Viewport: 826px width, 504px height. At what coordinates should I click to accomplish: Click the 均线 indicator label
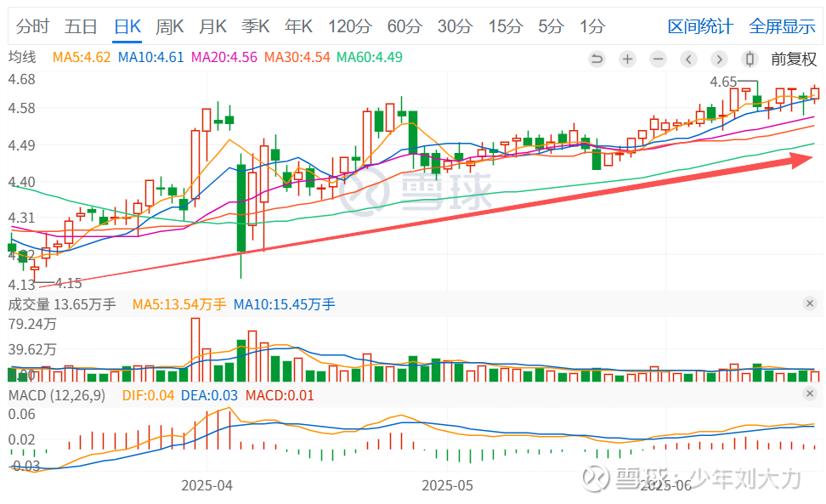click(x=22, y=57)
